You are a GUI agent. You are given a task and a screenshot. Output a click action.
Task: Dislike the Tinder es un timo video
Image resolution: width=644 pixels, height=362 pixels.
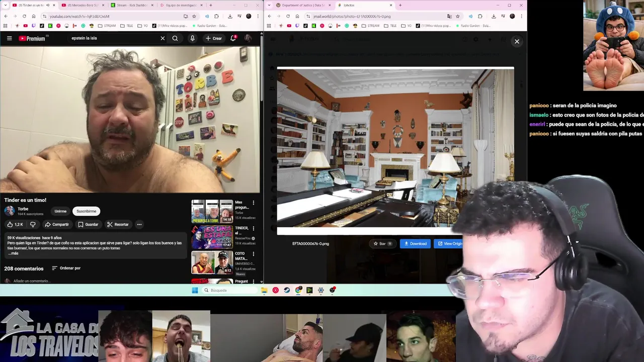33,224
